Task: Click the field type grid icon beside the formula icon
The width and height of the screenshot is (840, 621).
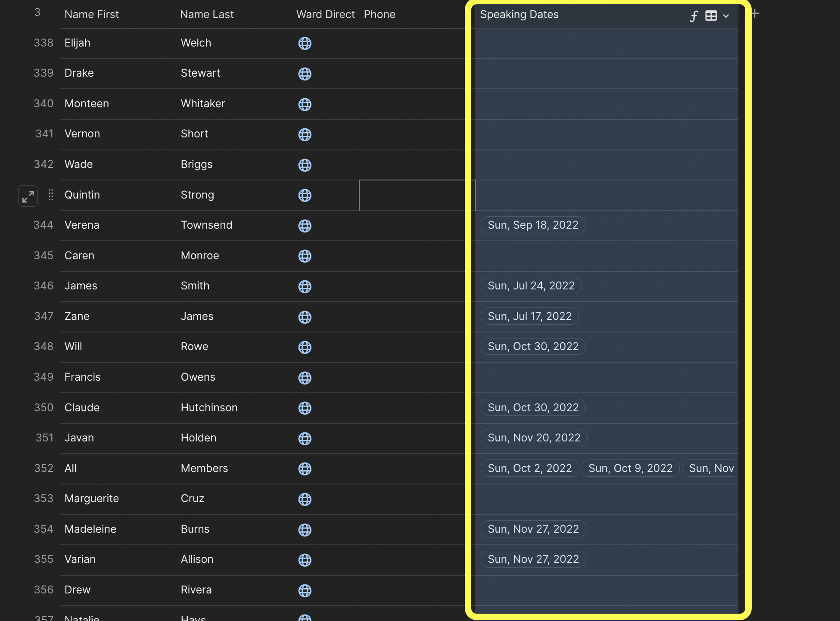Action: (711, 16)
